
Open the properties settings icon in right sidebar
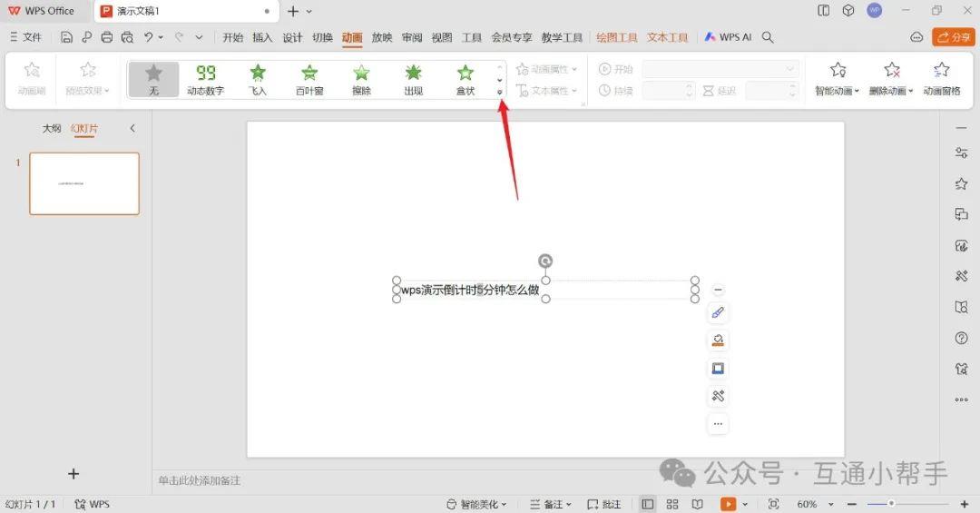(x=961, y=153)
